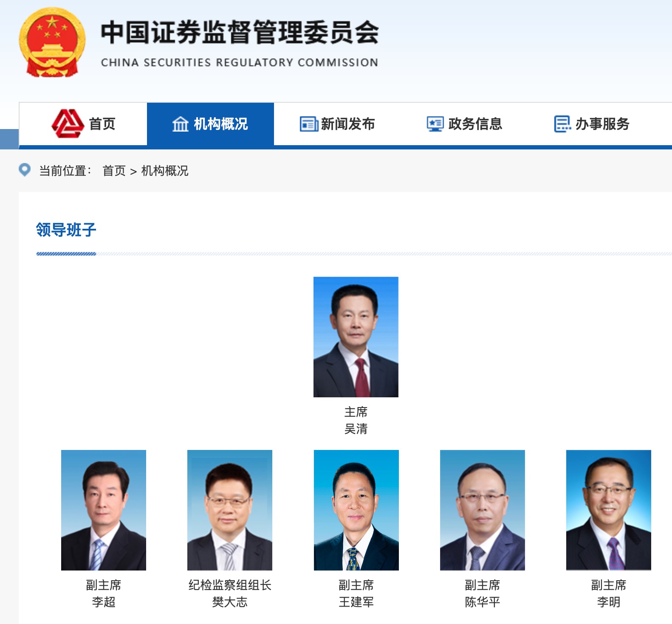Open 李明's portrait thumbnail
The width and height of the screenshot is (672, 624).
pos(609,510)
